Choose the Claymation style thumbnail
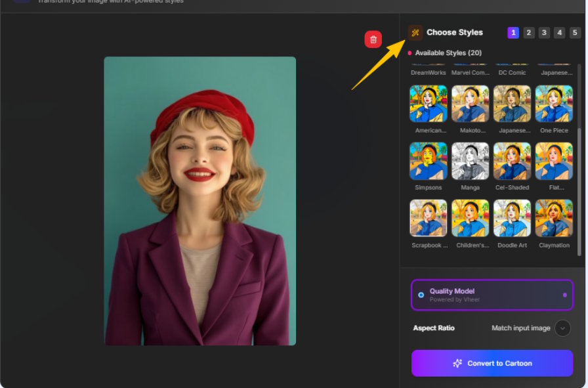The height and width of the screenshot is (388, 588). (x=554, y=218)
